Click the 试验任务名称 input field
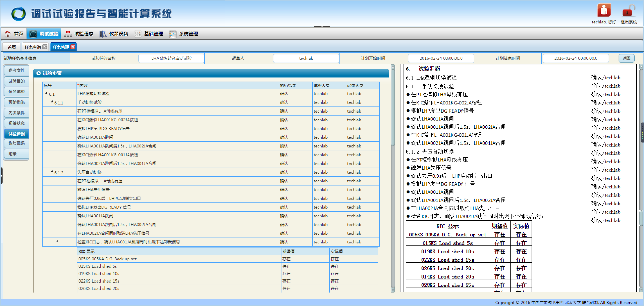Image resolution: width=644 pixels, height=306 pixels. (x=171, y=58)
